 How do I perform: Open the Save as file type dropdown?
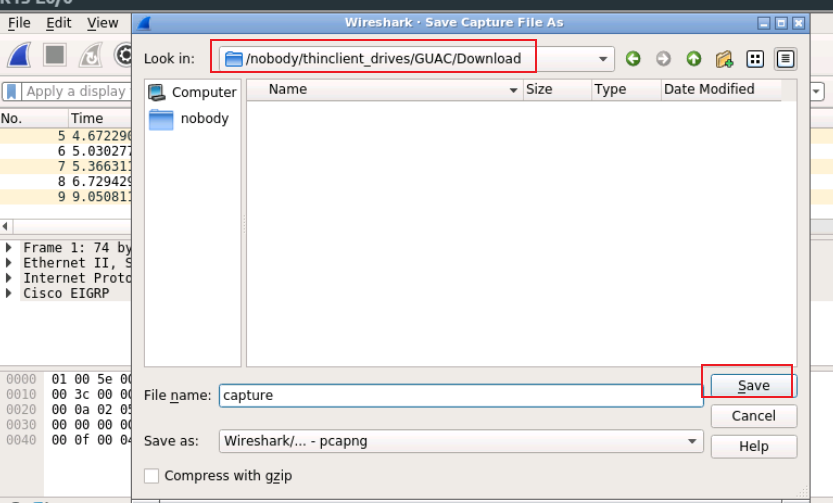point(693,441)
